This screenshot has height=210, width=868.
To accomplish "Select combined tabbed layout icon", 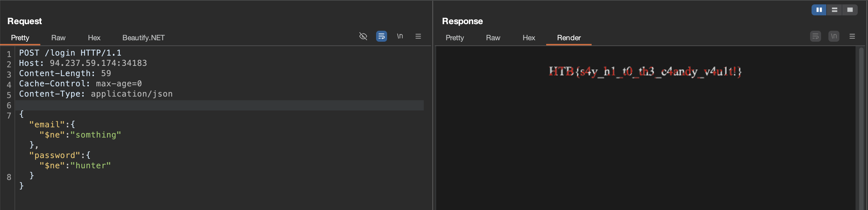I will (x=850, y=10).
